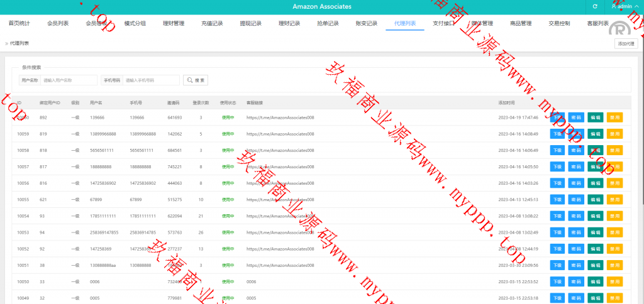Open customer link for agent 10054
This screenshot has width=644, height=304.
click(x=280, y=215)
